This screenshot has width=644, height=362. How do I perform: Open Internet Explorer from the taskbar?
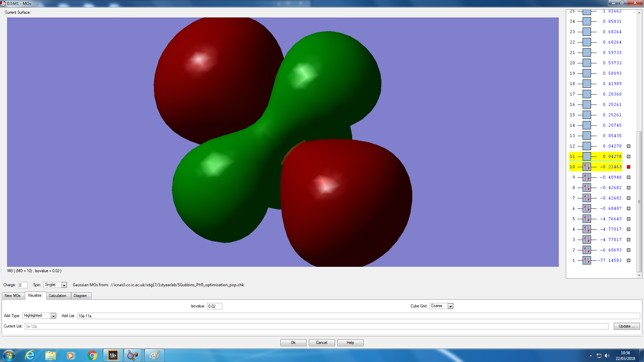[30, 355]
